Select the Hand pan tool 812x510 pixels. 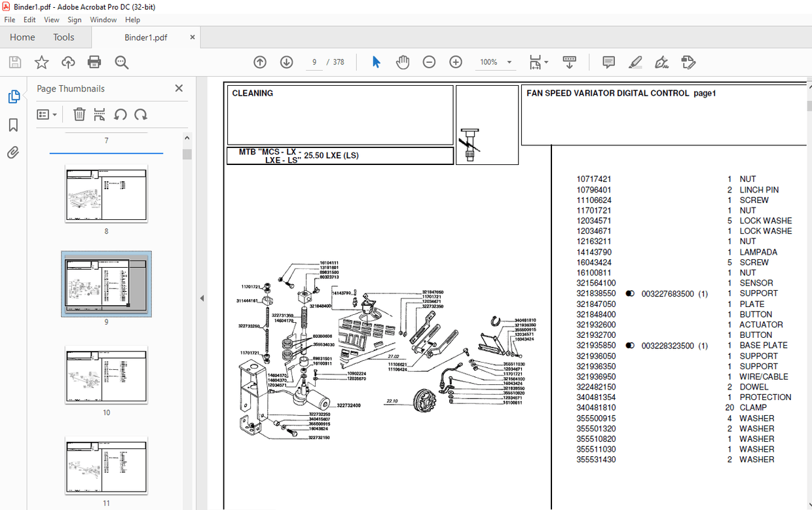click(402, 62)
